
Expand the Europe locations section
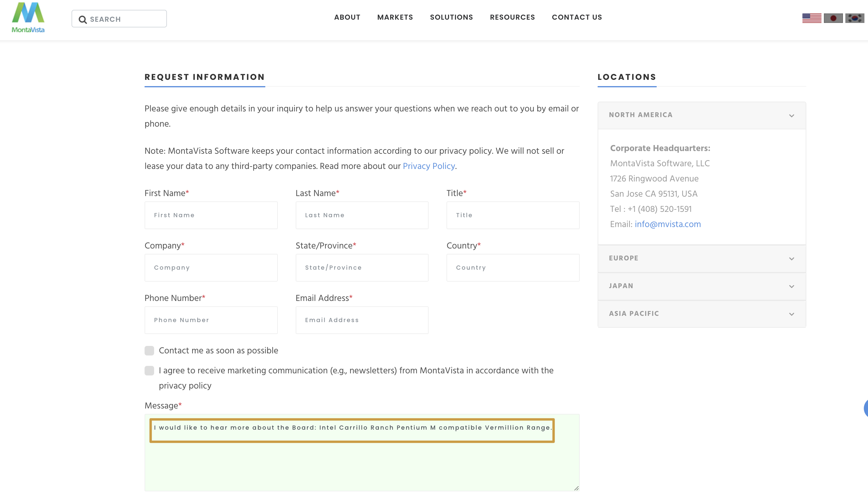point(701,258)
